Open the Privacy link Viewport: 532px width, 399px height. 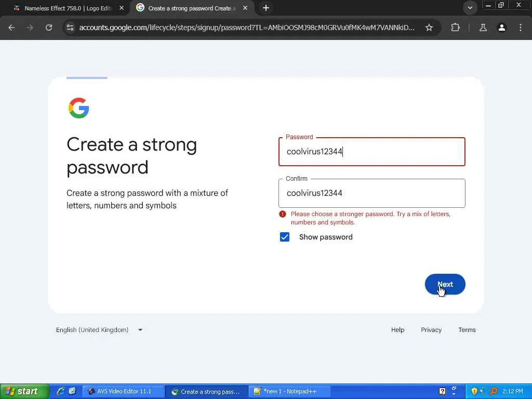coord(431,330)
